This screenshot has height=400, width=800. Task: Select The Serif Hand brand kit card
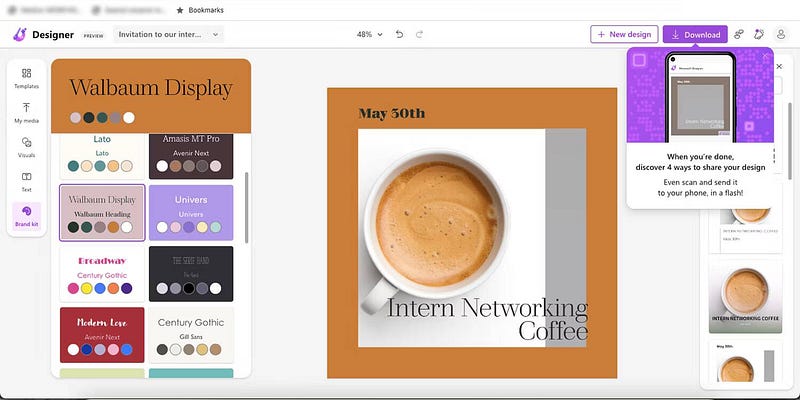191,274
